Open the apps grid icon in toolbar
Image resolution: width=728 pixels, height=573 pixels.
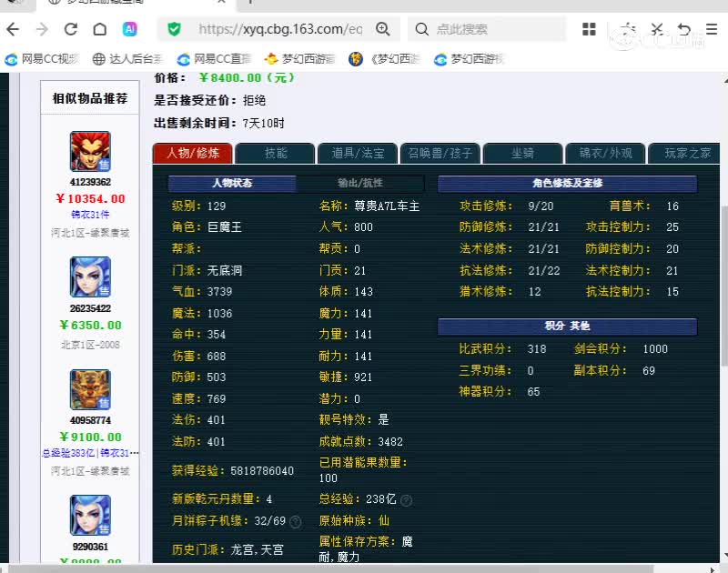[590, 29]
